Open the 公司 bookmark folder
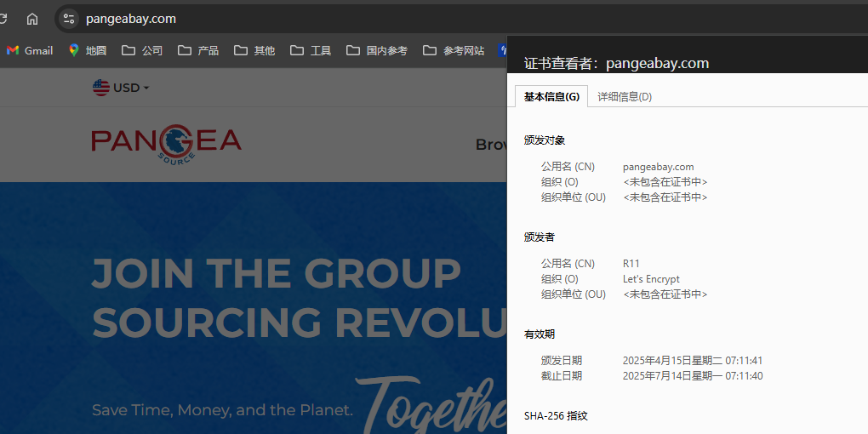Screen dimensions: 868x434 142,50
